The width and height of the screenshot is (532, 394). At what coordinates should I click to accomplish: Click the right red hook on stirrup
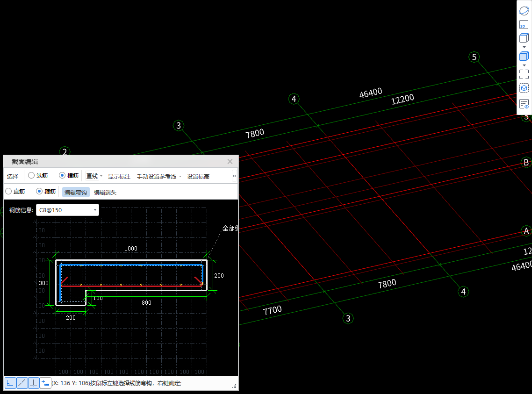tap(198, 280)
